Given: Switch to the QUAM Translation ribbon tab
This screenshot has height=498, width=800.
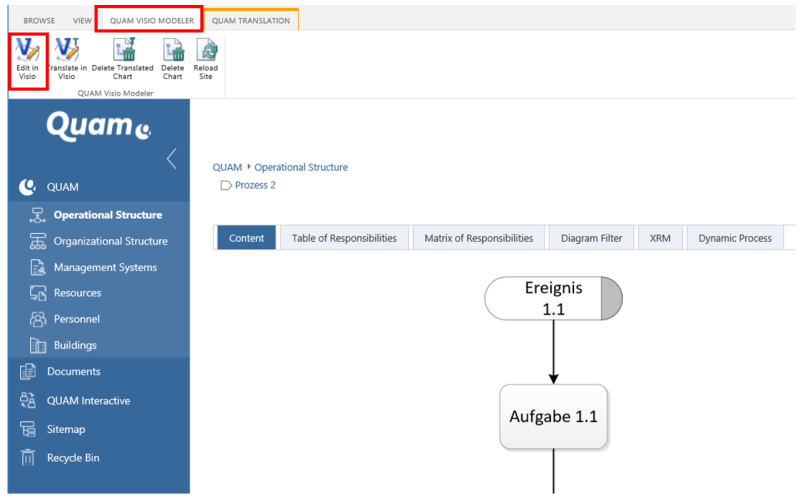Looking at the screenshot, I should click(x=250, y=19).
